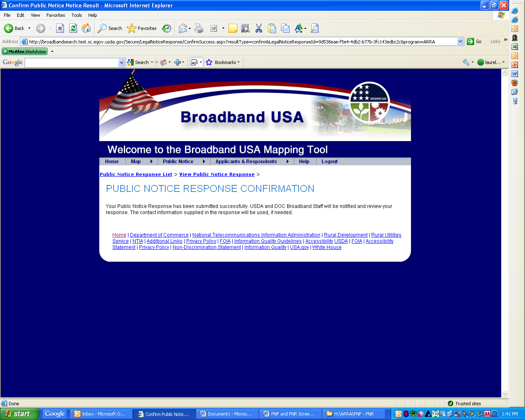The width and height of the screenshot is (525, 420).
Task: Go to the browser Home page icon
Action: [86, 28]
